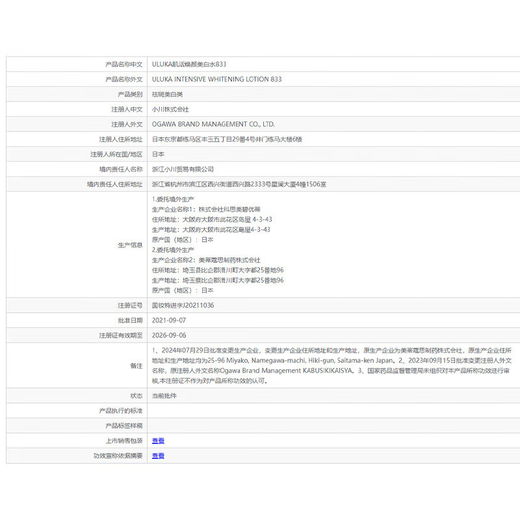Viewport: 520px width, 520px height.
Task: Click the 生产企业名称1 manufacturer line
Action: point(206,209)
